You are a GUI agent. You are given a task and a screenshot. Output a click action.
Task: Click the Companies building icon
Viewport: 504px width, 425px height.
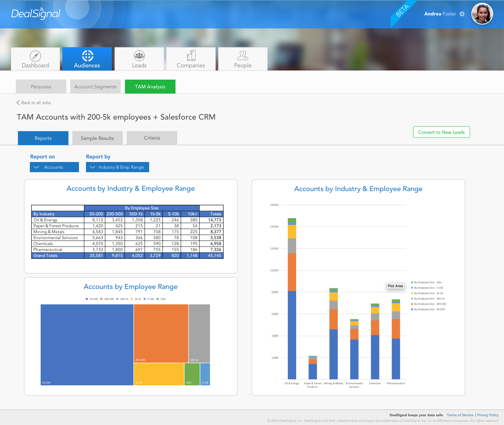point(191,55)
